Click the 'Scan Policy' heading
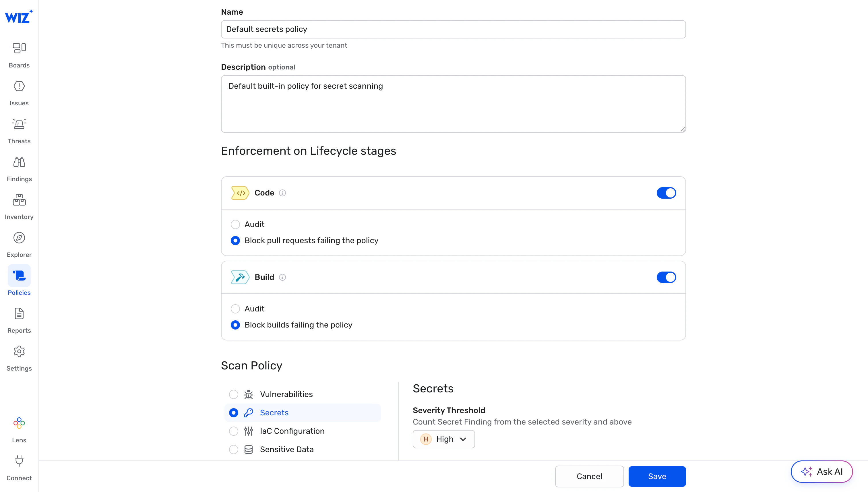This screenshot has width=868, height=492. pos(251,366)
